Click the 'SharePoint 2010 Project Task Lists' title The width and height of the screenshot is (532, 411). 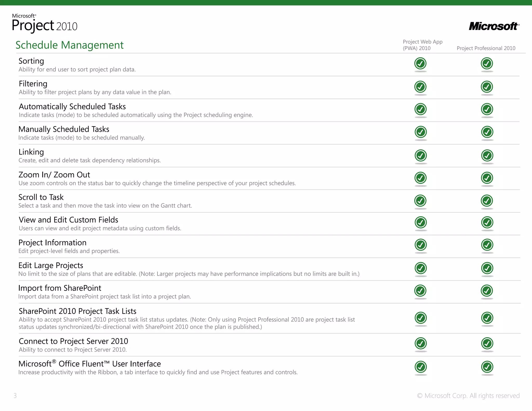click(78, 311)
